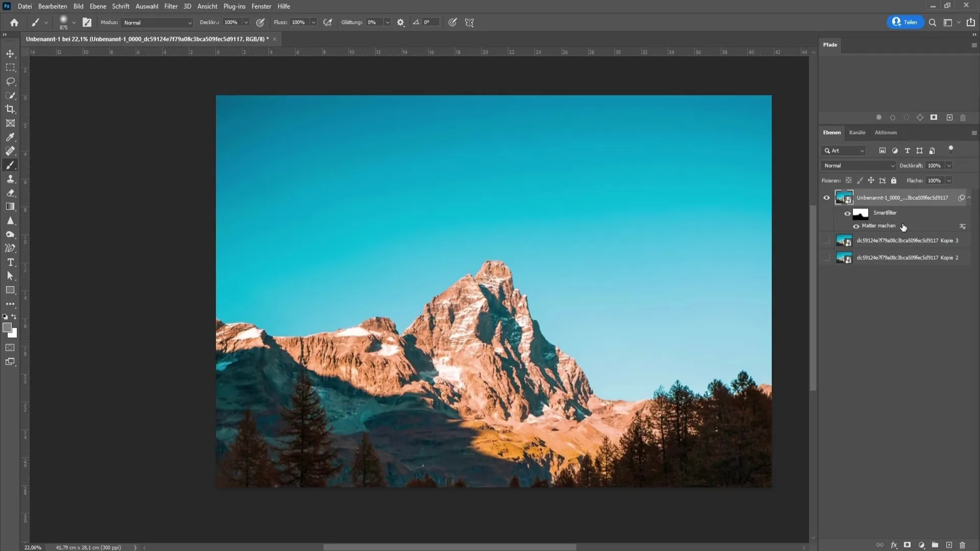
Task: Click the Glättung percentage input field
Action: pyautogui.click(x=374, y=22)
